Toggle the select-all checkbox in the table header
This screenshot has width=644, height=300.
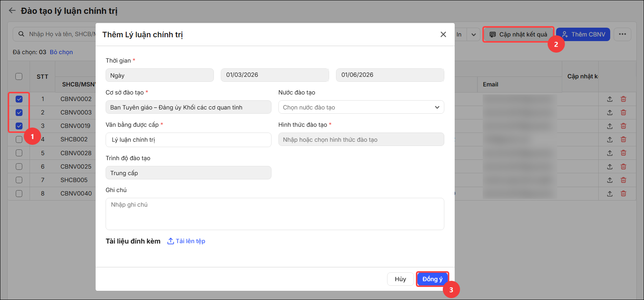pos(19,76)
